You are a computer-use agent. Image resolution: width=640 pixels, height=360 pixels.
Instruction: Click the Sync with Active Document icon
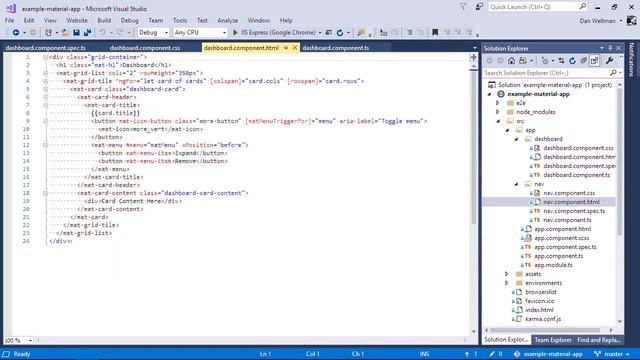[562, 61]
